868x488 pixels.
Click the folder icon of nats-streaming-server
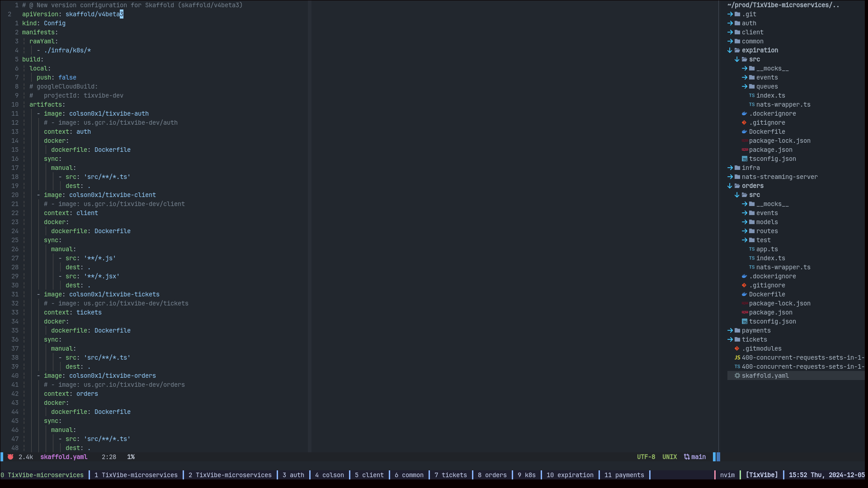coord(737,177)
